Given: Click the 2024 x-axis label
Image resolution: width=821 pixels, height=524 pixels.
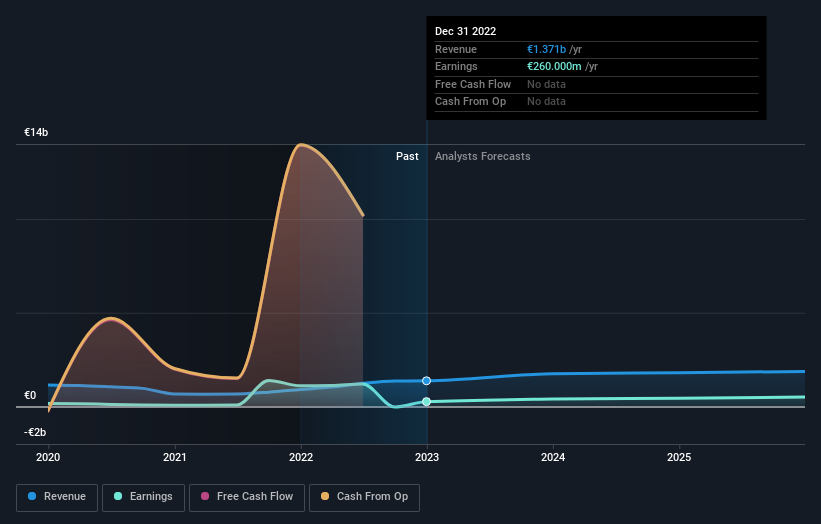Looking at the screenshot, I should click(553, 457).
